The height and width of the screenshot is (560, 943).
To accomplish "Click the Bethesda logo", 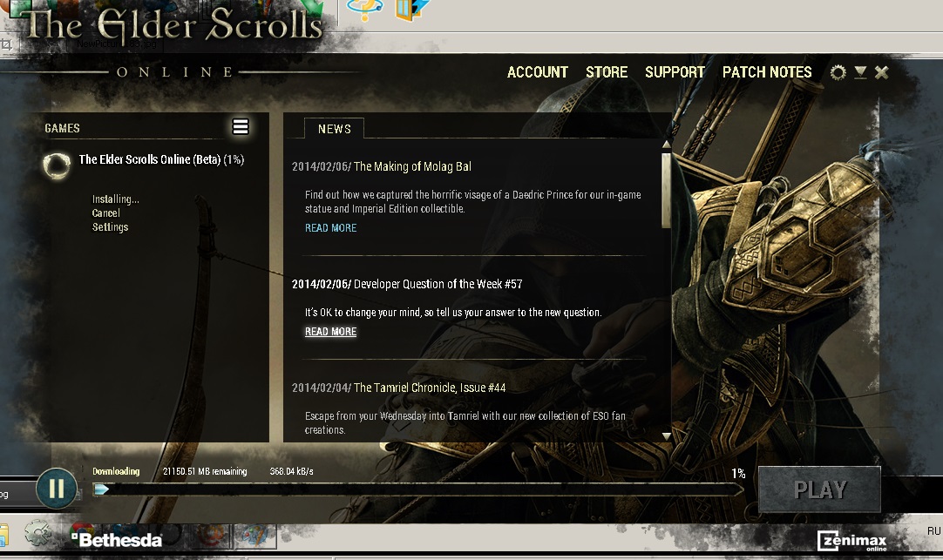I will click(x=117, y=540).
